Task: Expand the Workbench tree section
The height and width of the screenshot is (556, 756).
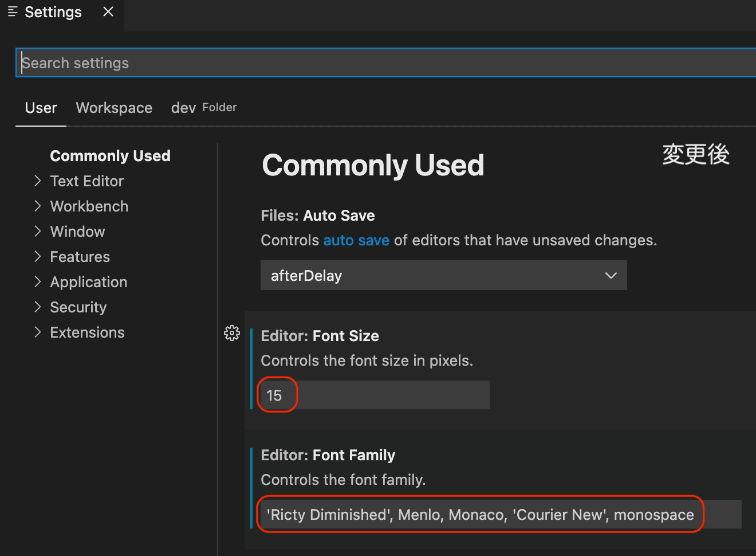Action: click(38, 206)
